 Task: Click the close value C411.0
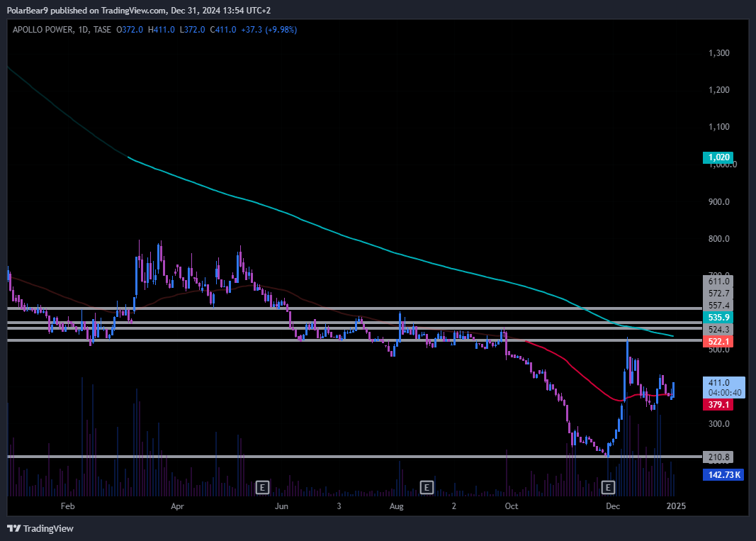click(223, 30)
